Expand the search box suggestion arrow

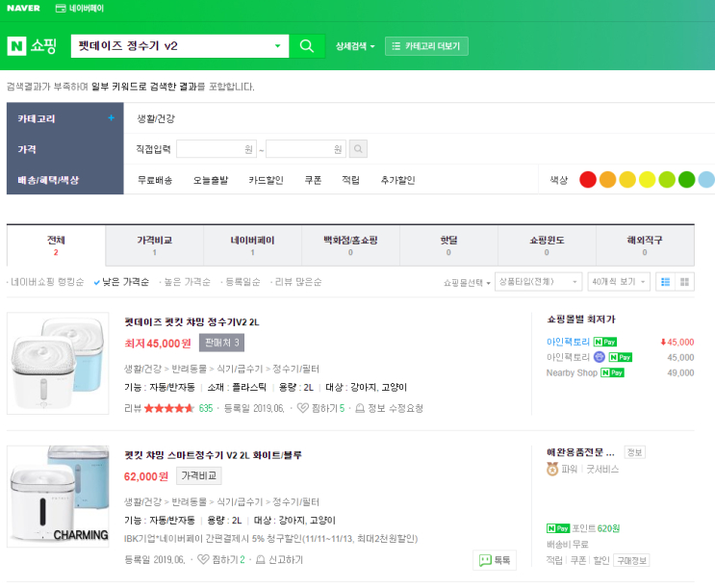[277, 46]
